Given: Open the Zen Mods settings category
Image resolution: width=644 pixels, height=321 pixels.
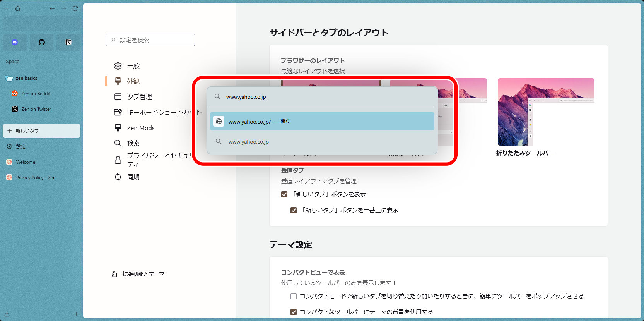Looking at the screenshot, I should click(x=135, y=128).
